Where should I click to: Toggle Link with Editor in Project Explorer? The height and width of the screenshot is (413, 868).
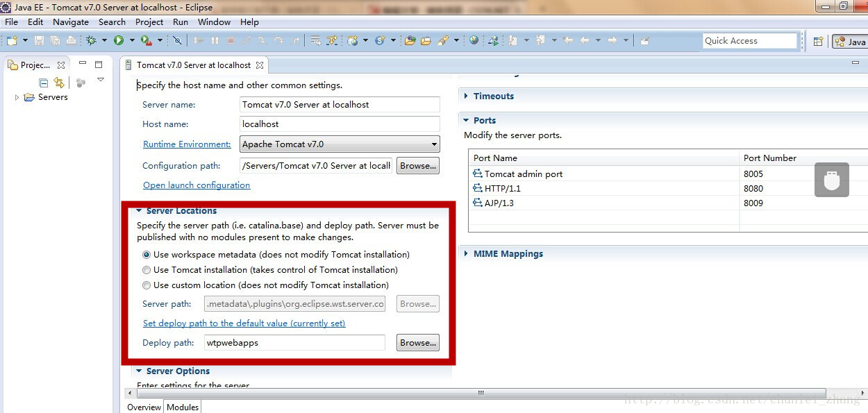coord(59,83)
